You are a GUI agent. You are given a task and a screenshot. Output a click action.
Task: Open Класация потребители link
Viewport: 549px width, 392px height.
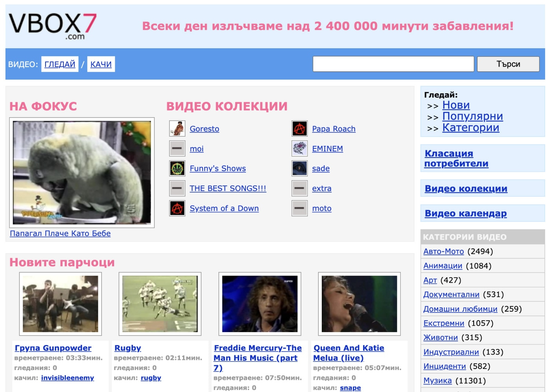pyautogui.click(x=456, y=158)
